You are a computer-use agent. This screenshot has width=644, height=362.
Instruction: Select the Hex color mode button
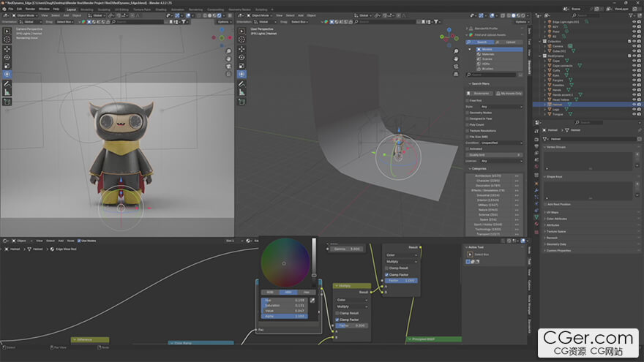point(307,293)
